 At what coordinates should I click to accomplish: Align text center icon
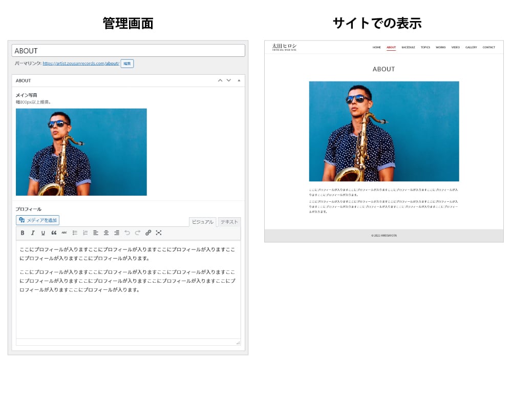pyautogui.click(x=106, y=233)
